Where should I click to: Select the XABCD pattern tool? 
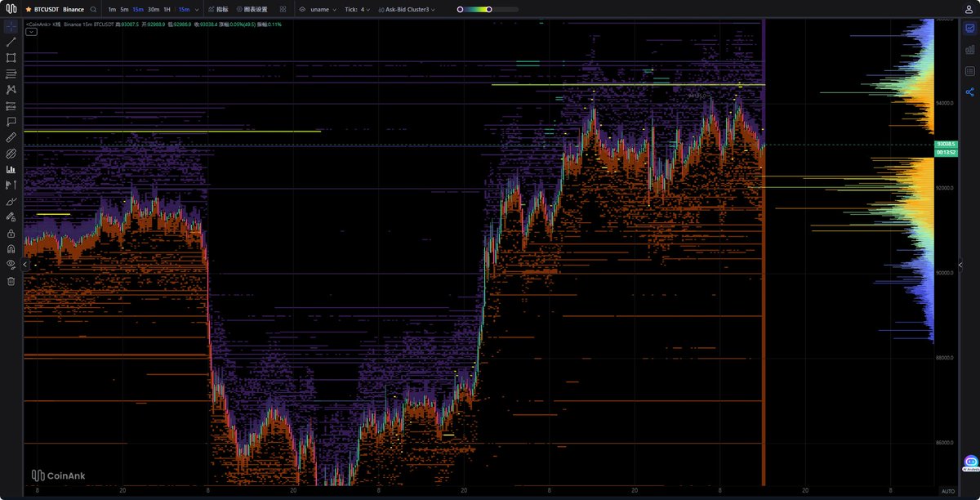tap(11, 90)
